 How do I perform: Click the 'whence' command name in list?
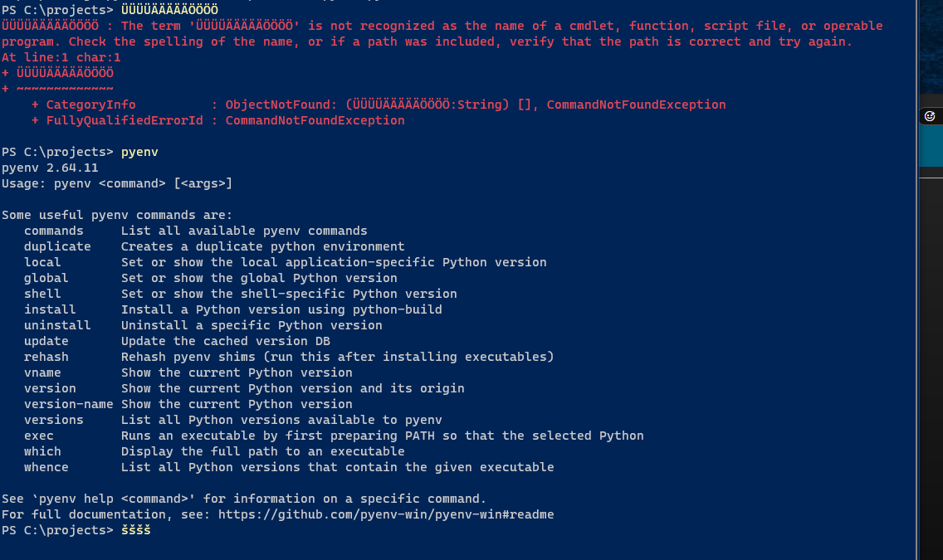point(46,467)
